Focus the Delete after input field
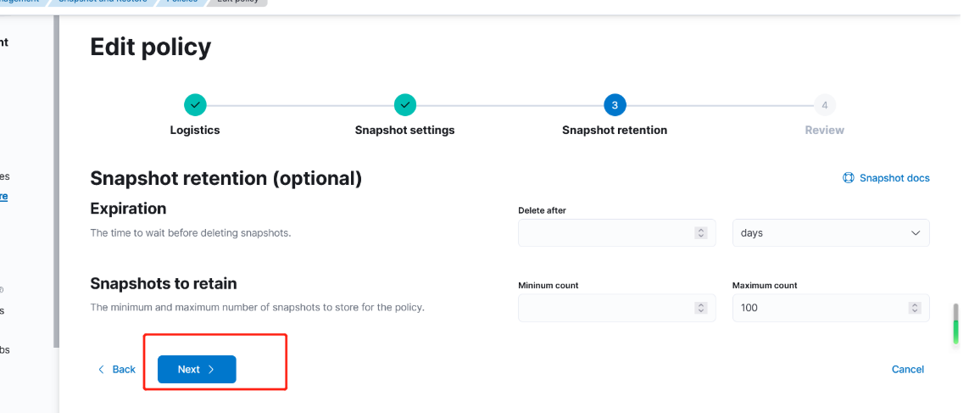The width and height of the screenshot is (980, 413). pyautogui.click(x=617, y=232)
